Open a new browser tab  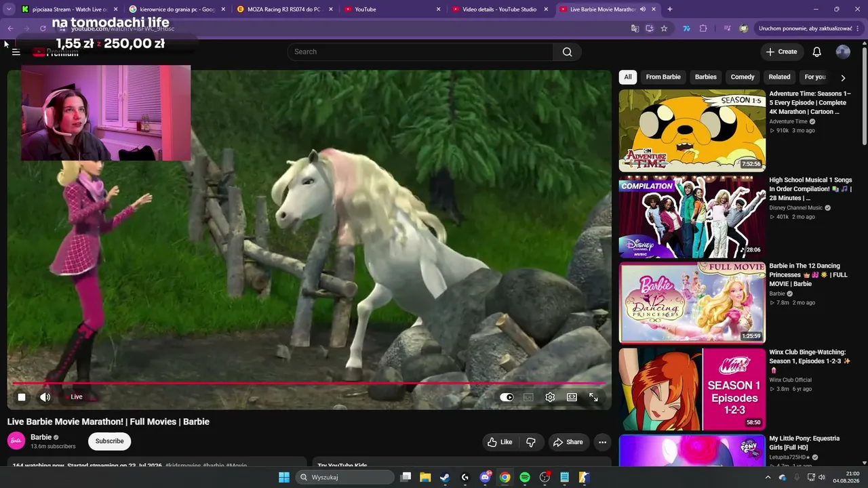click(x=670, y=9)
